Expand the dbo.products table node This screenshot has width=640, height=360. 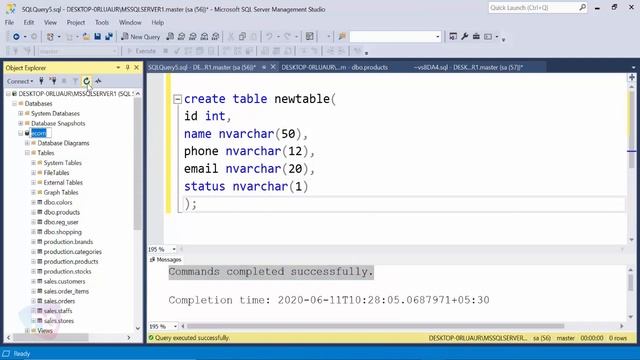33,212
